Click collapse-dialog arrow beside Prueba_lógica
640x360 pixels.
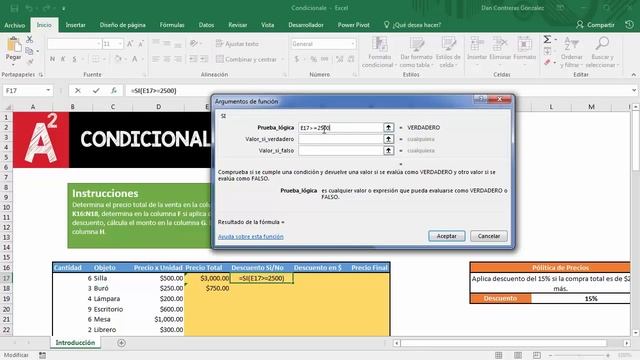point(389,128)
